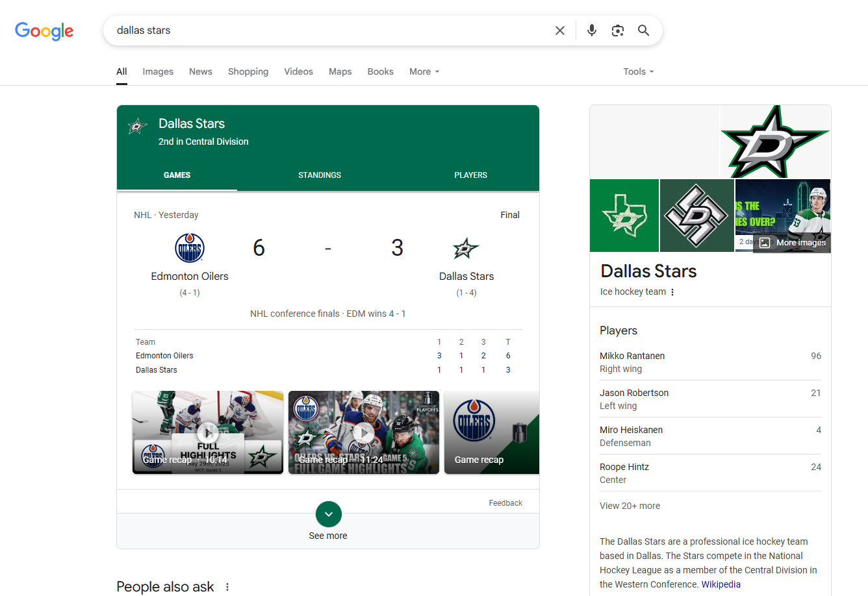Screen dimensions: 868x596
Task: Click the Dallas Stars row in score table
Action: [x=327, y=370]
